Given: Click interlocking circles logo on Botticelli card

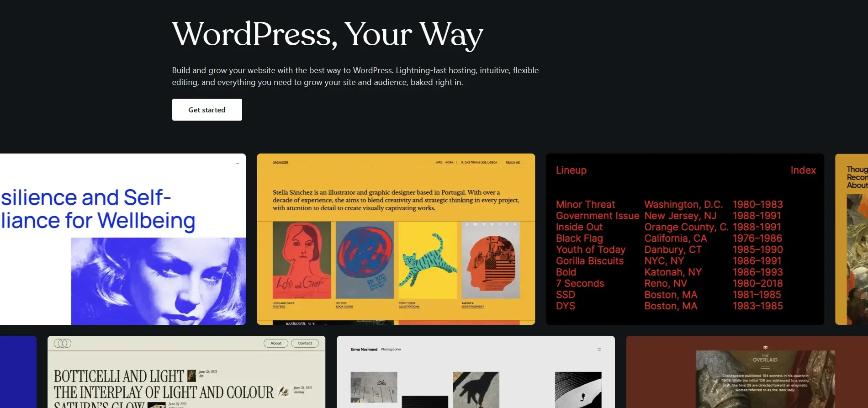Looking at the screenshot, I should [63, 343].
